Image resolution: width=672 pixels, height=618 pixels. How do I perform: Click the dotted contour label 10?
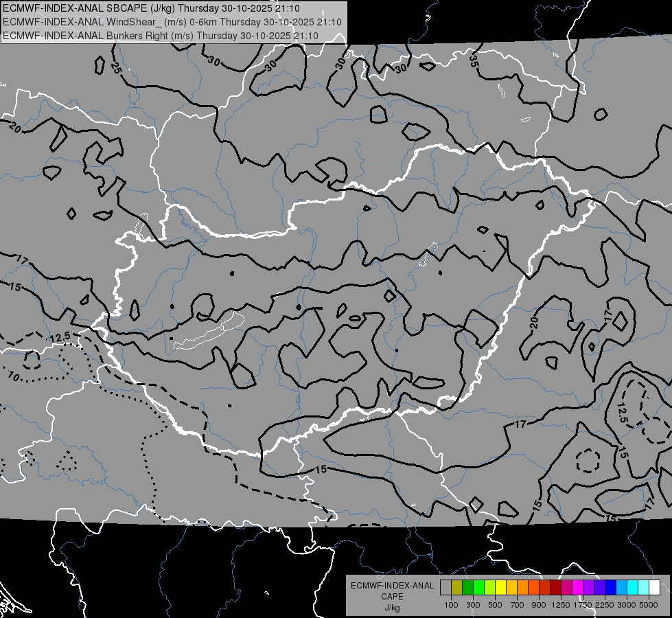(14, 376)
